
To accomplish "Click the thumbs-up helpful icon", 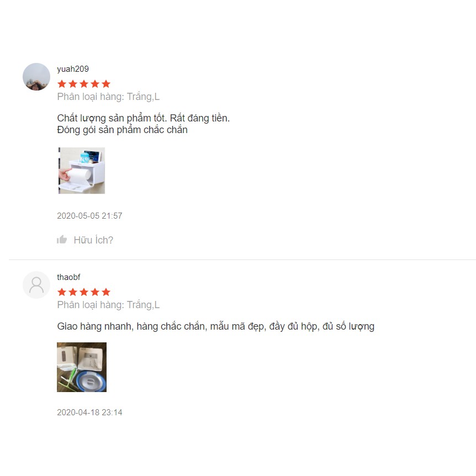I will (x=62, y=240).
